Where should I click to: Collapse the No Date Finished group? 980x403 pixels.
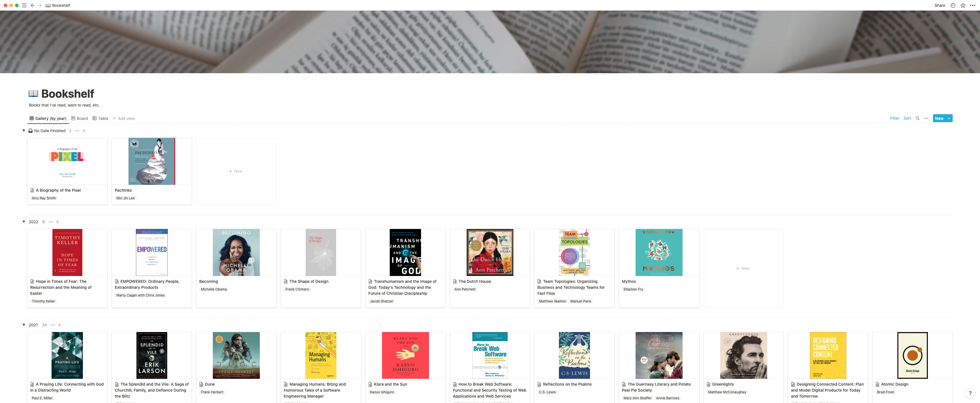[x=24, y=130]
